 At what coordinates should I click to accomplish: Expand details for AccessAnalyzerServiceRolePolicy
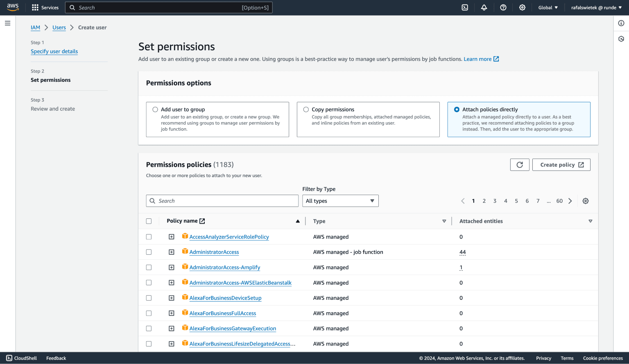tap(172, 236)
